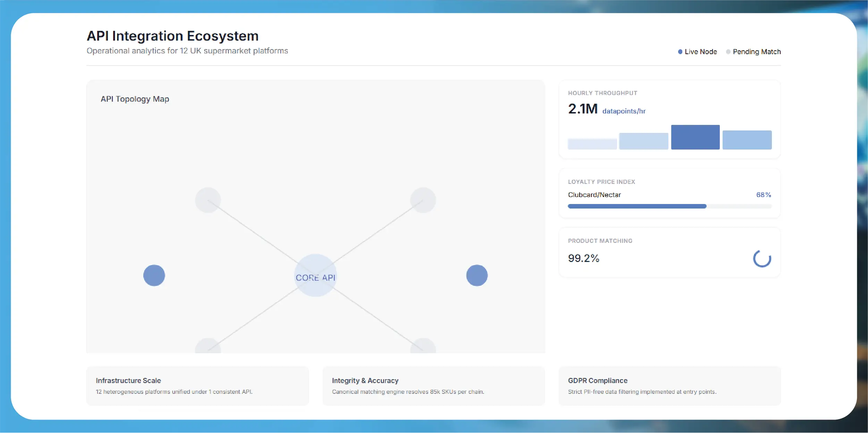868x433 pixels.
Task: Click the 68% loyalty index value
Action: tap(764, 195)
